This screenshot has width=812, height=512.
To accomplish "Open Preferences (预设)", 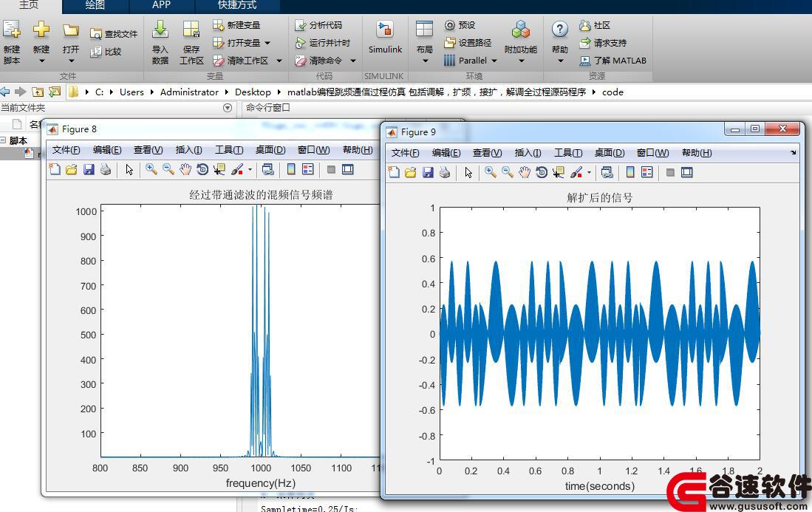I will tap(460, 25).
